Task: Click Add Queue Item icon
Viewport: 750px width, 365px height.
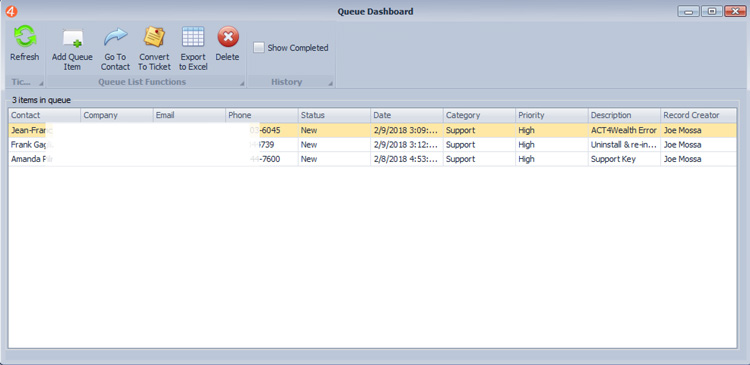Action: pyautogui.click(x=73, y=38)
